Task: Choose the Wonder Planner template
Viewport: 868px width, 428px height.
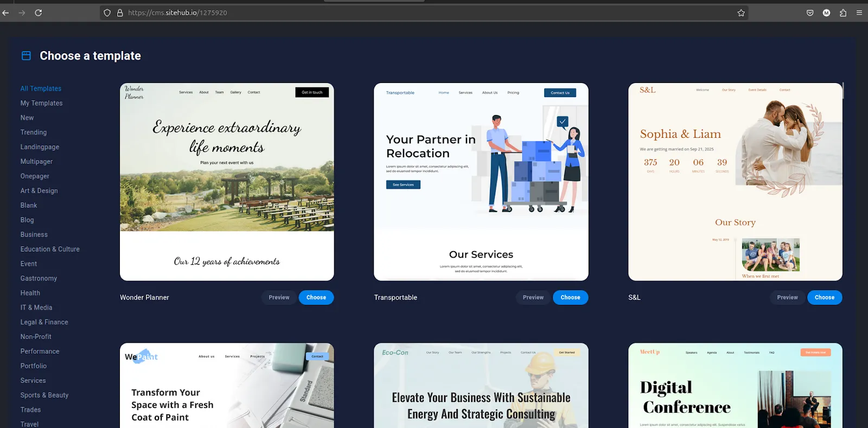Action: [316, 297]
